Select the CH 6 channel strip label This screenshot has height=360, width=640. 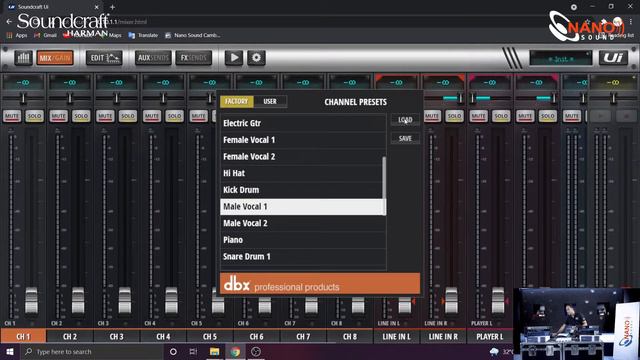point(256,337)
